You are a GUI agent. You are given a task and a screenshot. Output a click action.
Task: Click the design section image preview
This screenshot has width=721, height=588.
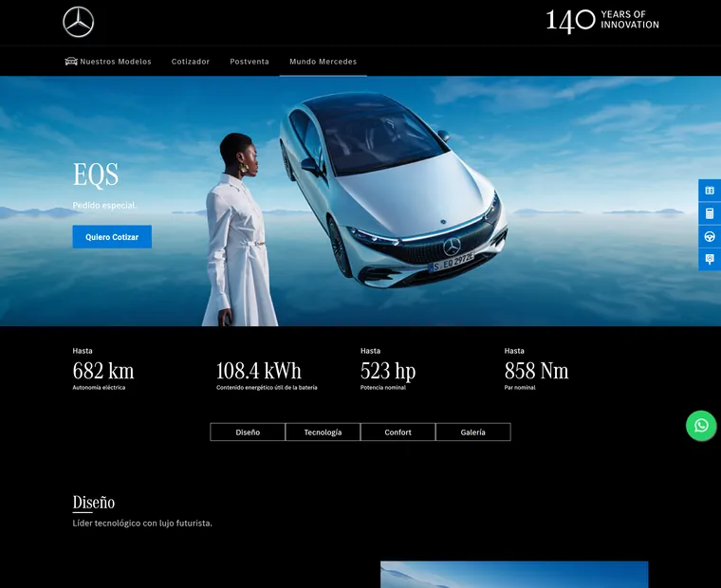514,575
